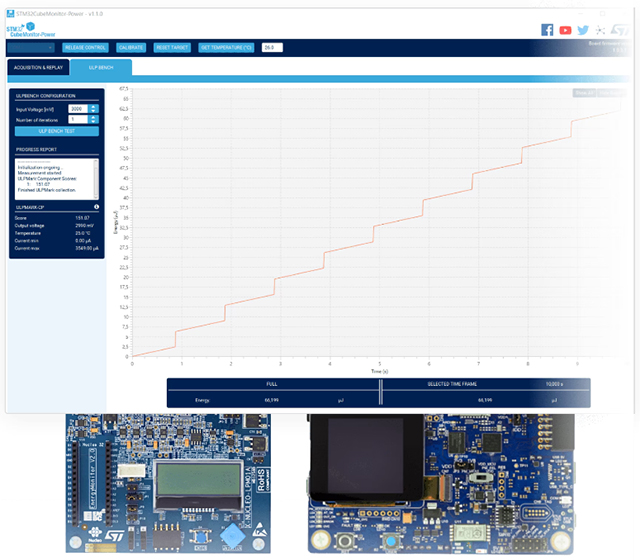Click the Release Control button
Viewport: 640px width, 560px height.
[85, 48]
